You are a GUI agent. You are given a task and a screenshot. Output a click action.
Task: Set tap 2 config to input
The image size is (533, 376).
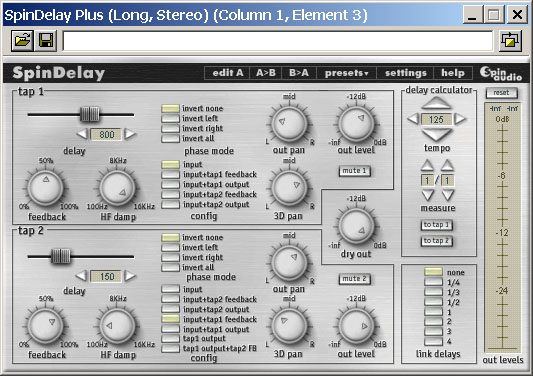click(x=170, y=289)
